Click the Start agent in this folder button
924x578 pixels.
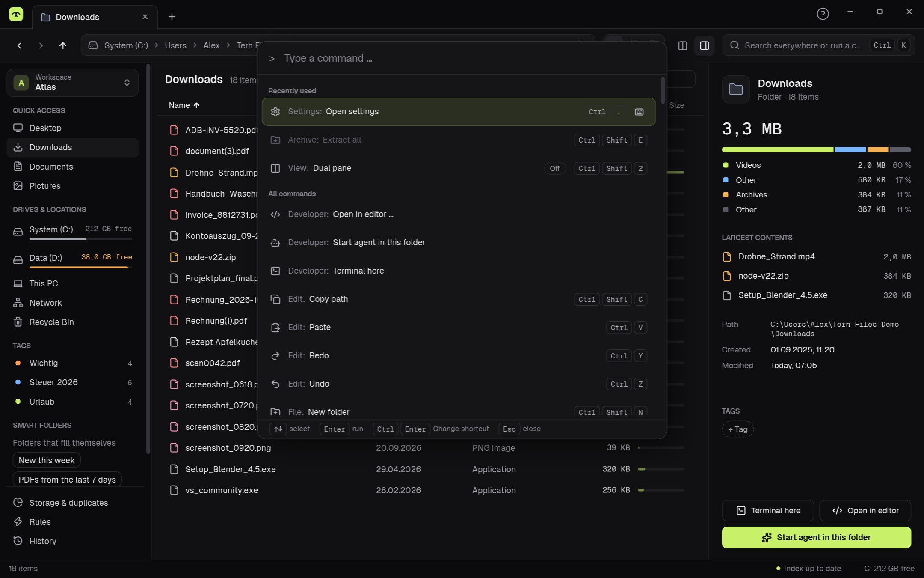point(816,537)
